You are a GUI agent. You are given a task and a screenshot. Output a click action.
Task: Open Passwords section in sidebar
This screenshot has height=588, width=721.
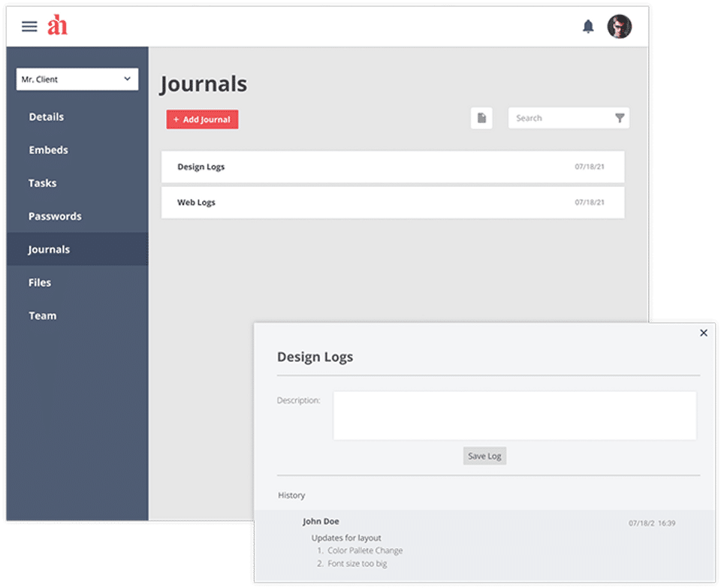(x=55, y=216)
